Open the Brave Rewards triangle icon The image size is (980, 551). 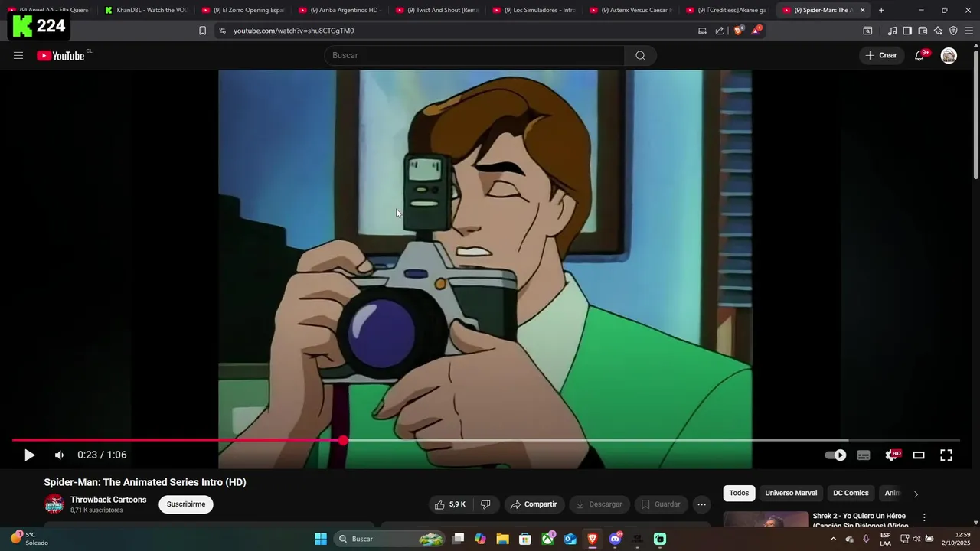756,31
